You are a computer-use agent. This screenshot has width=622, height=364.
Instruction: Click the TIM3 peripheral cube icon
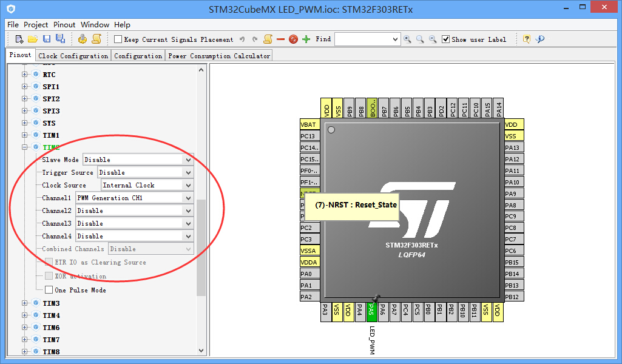[x=36, y=303]
